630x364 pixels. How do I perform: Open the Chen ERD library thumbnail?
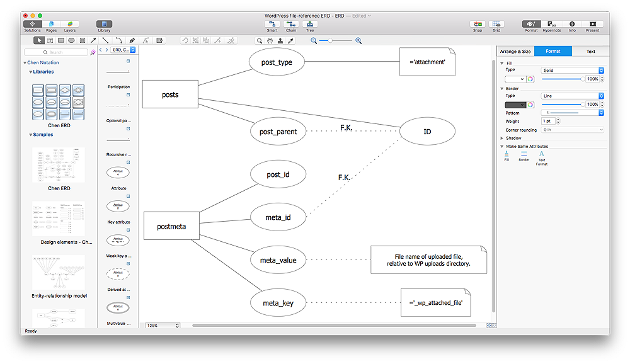click(59, 102)
